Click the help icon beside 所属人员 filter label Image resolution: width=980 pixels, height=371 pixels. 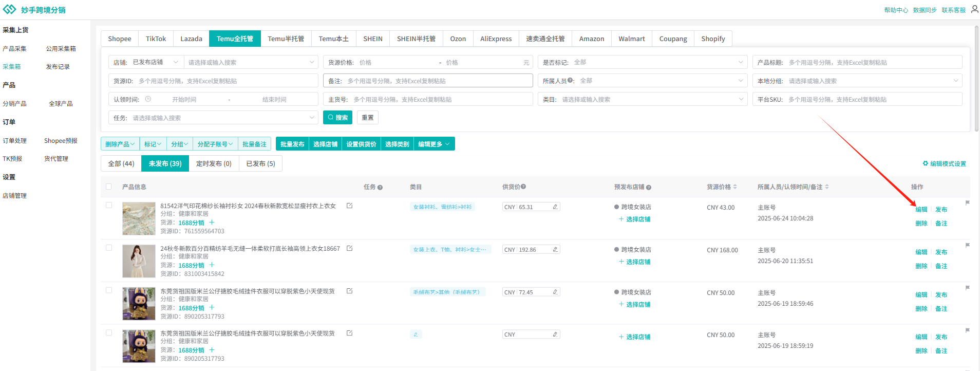570,80
